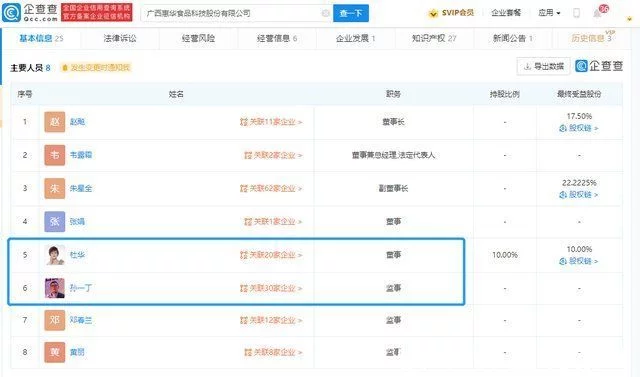Click 董事长 position cell

tap(393, 122)
